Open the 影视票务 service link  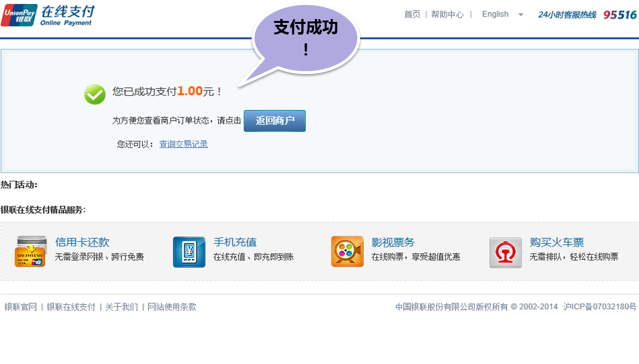[x=393, y=242]
